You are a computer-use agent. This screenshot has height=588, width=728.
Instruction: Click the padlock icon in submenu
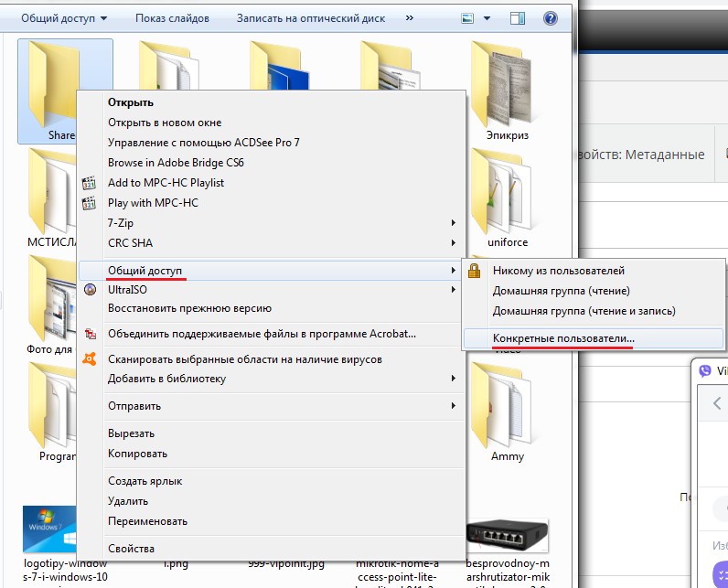(474, 271)
